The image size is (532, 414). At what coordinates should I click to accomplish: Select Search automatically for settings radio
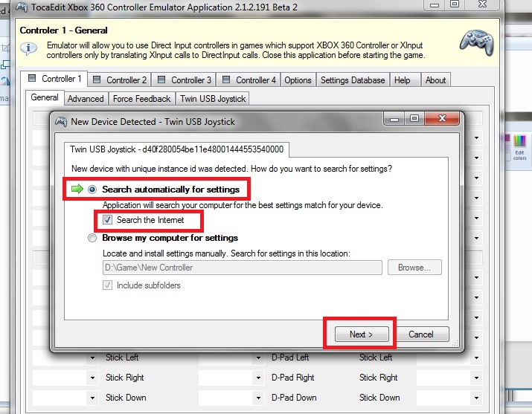(x=92, y=189)
